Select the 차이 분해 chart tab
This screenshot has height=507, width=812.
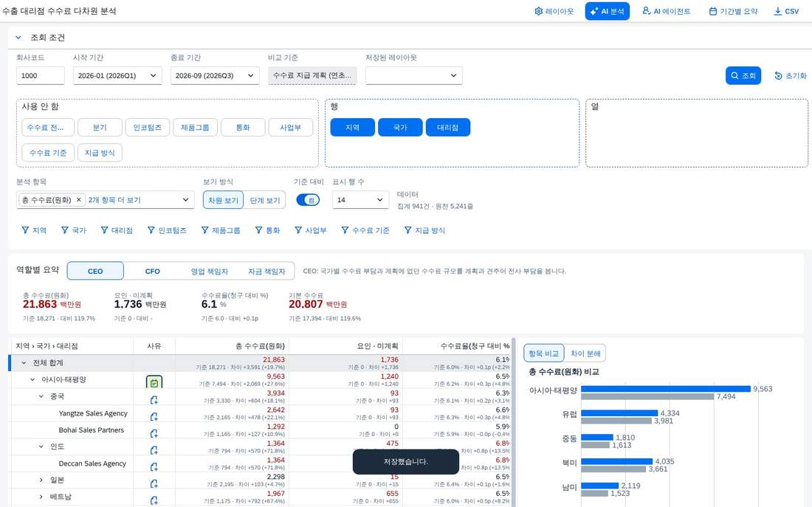tap(585, 353)
